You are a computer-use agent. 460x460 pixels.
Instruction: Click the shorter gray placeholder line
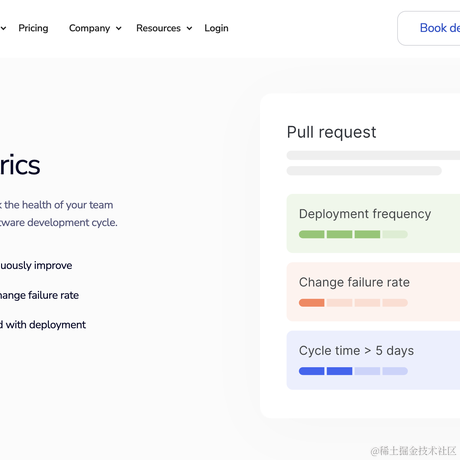[364, 171]
